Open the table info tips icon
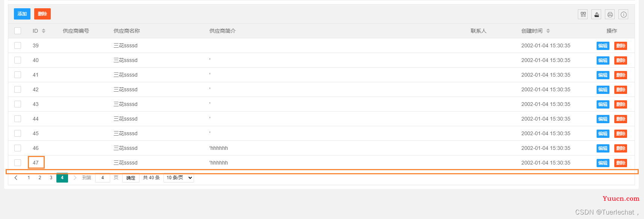Image resolution: width=644 pixels, height=219 pixels. (x=623, y=15)
